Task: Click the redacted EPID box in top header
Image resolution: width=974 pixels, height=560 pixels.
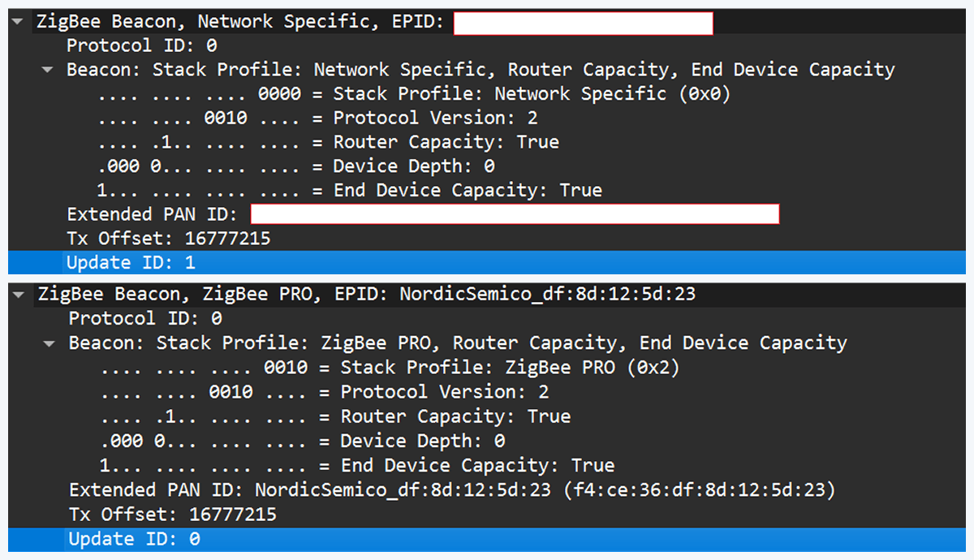Action: tap(583, 24)
